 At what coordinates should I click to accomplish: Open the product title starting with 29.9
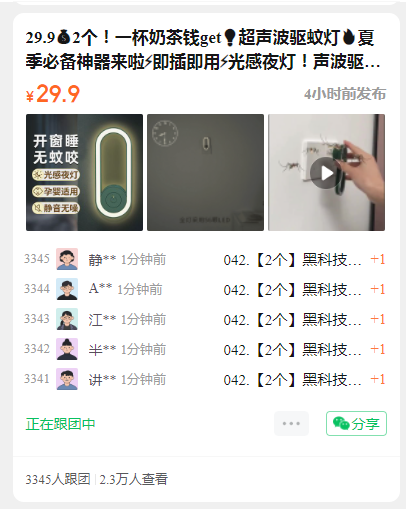203,50
